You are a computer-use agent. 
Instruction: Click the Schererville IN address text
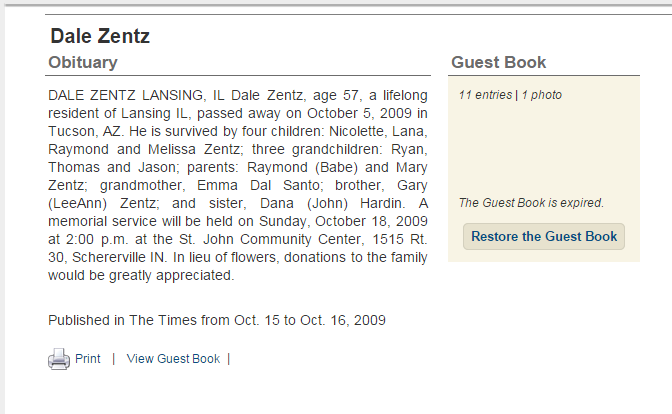[x=119, y=257]
